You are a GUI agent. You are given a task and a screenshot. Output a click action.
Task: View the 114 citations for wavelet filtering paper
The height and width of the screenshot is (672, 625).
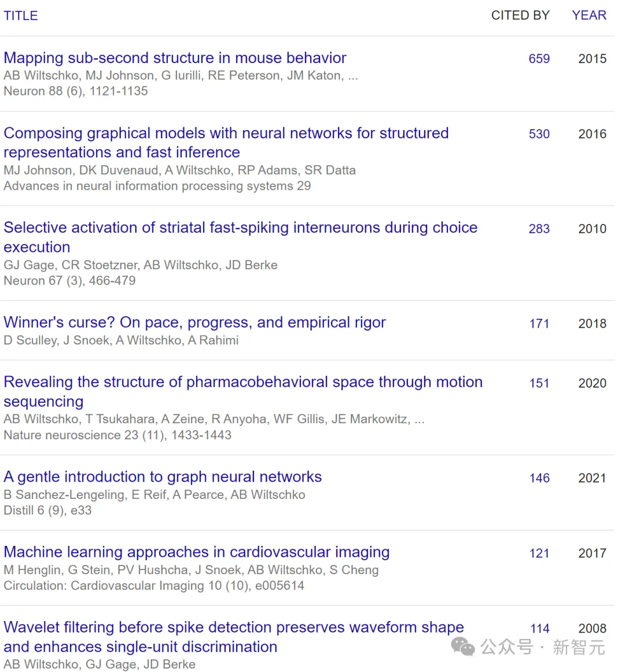tap(539, 629)
